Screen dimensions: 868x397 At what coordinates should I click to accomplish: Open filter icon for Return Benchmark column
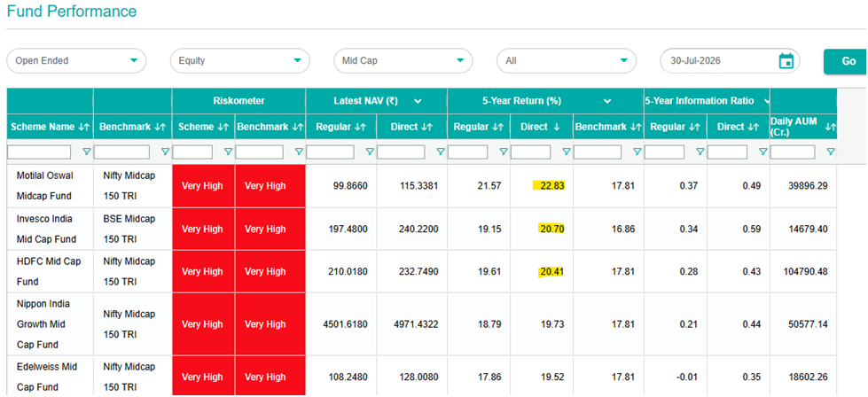click(637, 152)
